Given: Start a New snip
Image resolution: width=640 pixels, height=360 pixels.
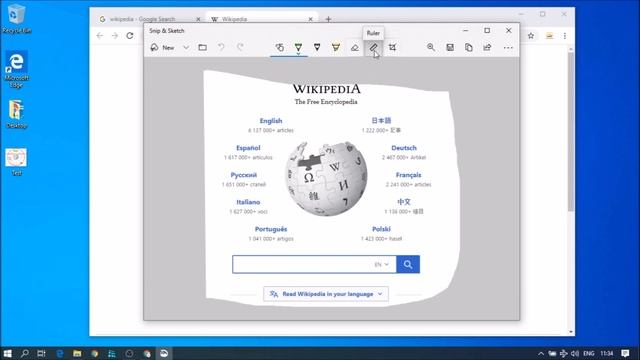Looking at the screenshot, I should coord(163,48).
